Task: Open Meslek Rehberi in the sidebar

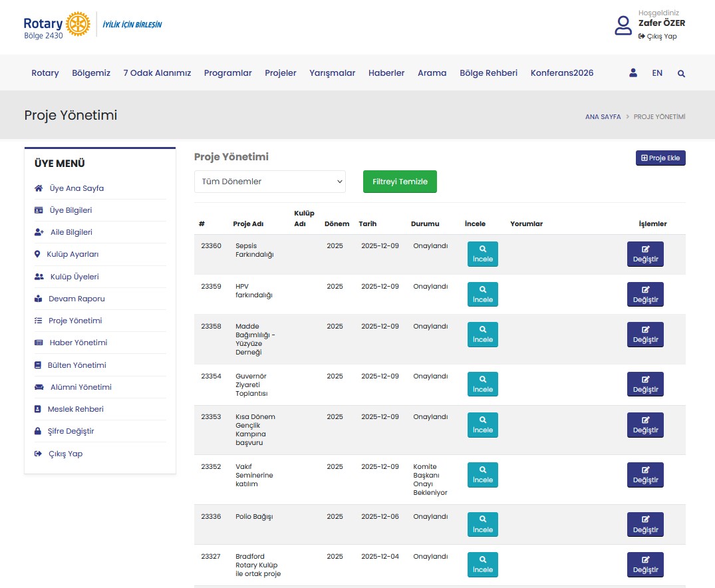Action: click(x=75, y=409)
